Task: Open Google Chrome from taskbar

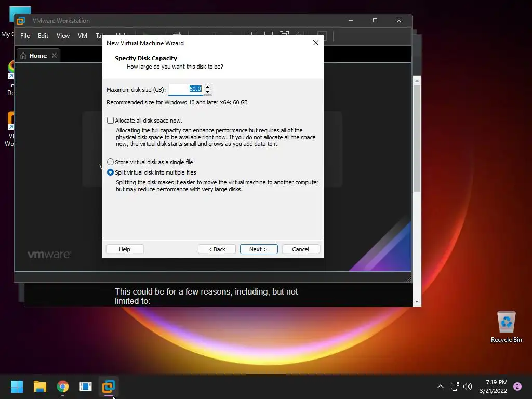Action: [63, 387]
